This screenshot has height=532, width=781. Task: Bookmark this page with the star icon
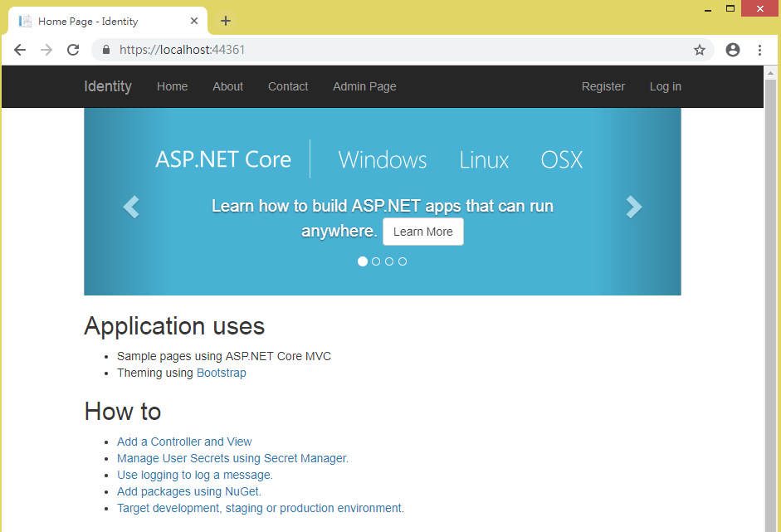(x=700, y=50)
